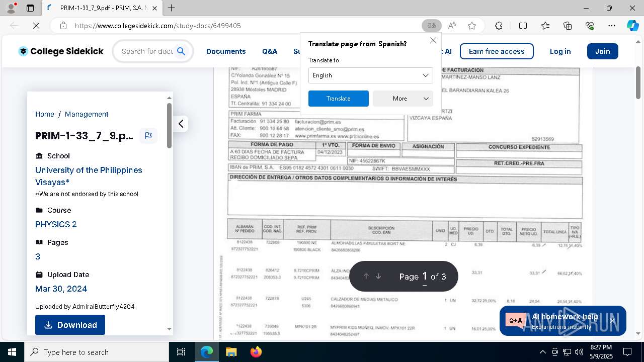
Task: Open AI homework help Q+A widget
Action: click(562, 320)
